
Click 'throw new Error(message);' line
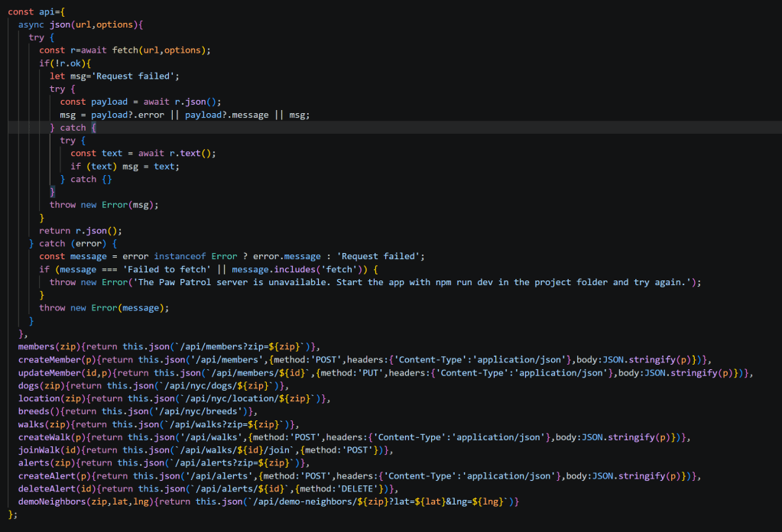tap(104, 307)
